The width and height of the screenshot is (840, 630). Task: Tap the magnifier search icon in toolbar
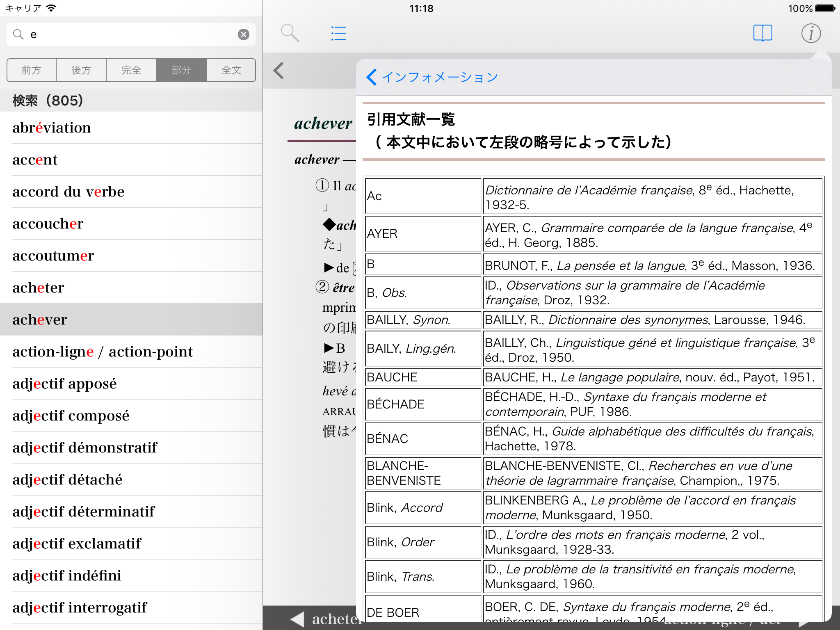[x=290, y=33]
